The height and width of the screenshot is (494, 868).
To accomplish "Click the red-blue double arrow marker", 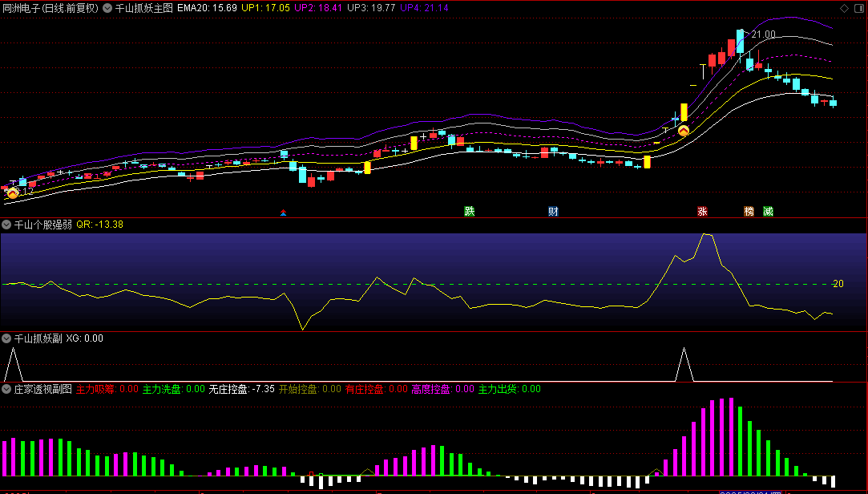I will pos(284,213).
